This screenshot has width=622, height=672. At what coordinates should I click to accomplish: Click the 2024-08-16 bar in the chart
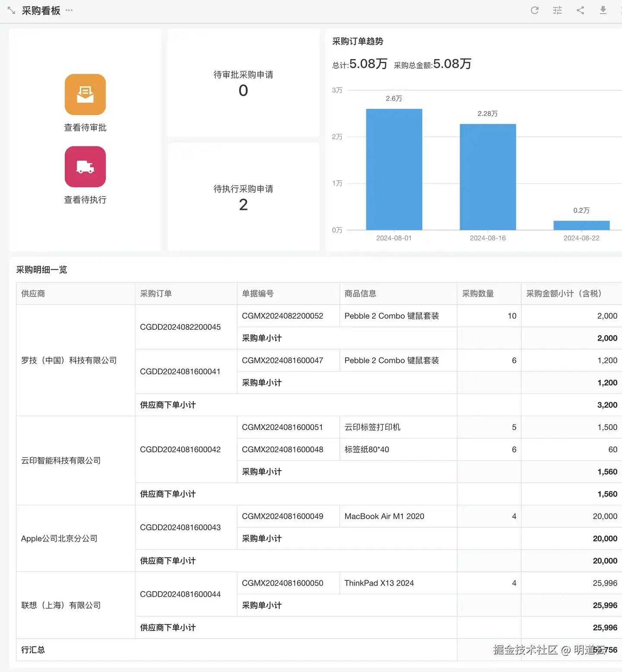coord(488,177)
